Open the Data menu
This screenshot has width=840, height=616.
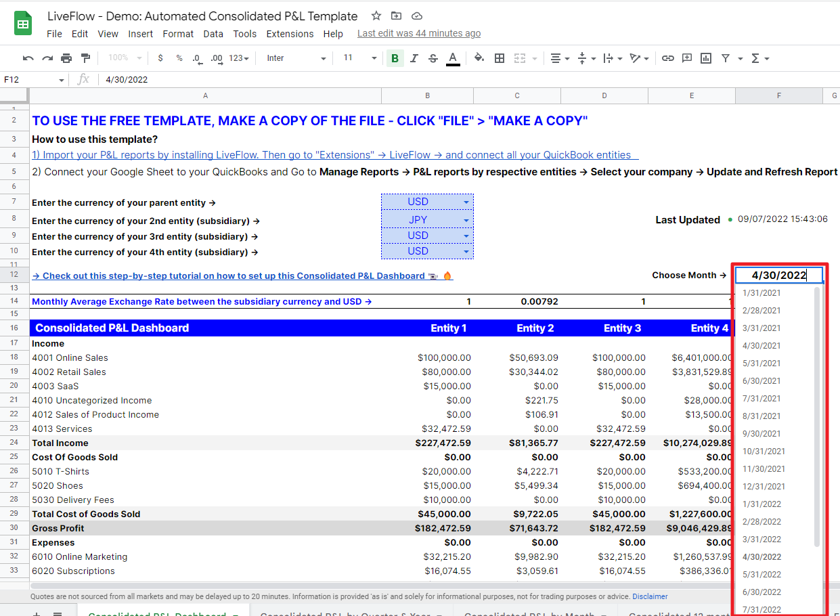pos(213,34)
